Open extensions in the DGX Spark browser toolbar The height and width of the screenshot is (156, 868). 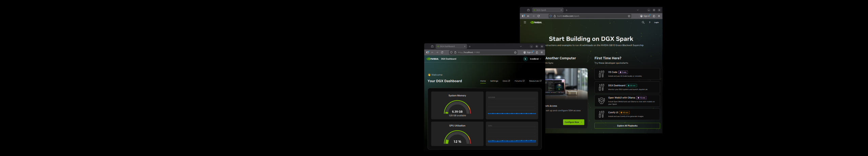(654, 16)
